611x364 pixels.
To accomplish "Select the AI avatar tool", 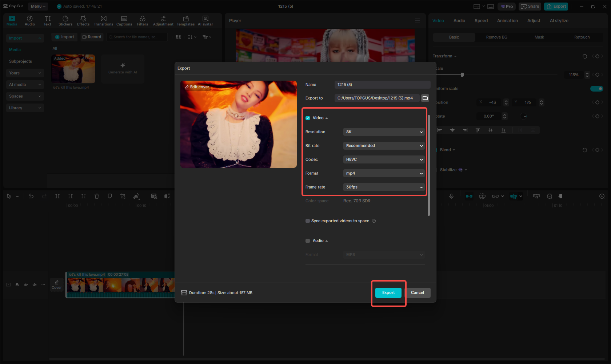I will (x=205, y=20).
